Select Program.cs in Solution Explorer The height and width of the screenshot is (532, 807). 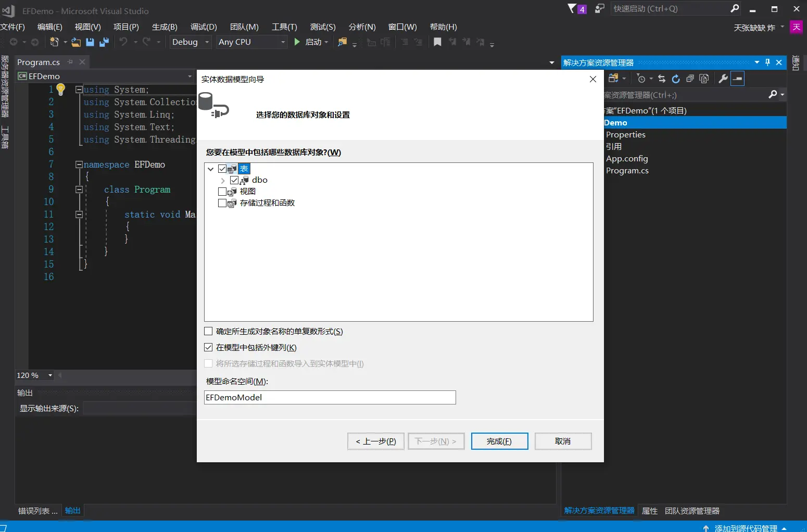pyautogui.click(x=627, y=171)
